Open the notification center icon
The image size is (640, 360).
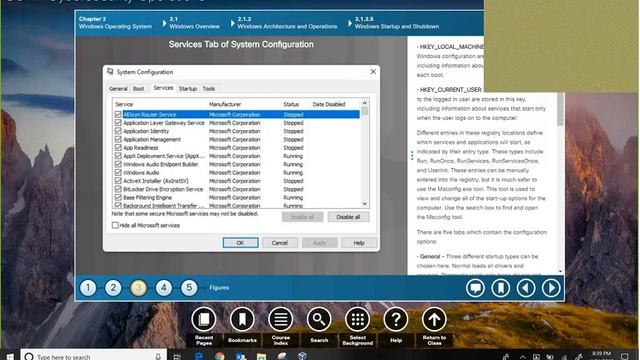coord(625,357)
